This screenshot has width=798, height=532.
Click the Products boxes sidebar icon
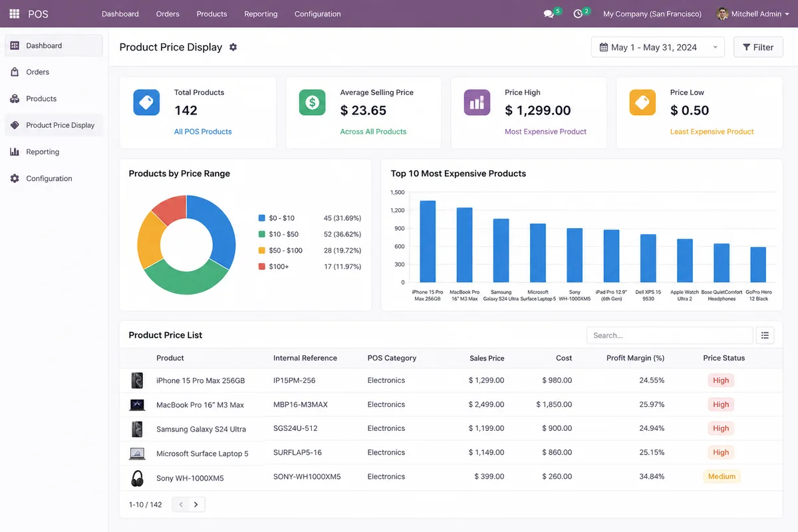[15, 98]
